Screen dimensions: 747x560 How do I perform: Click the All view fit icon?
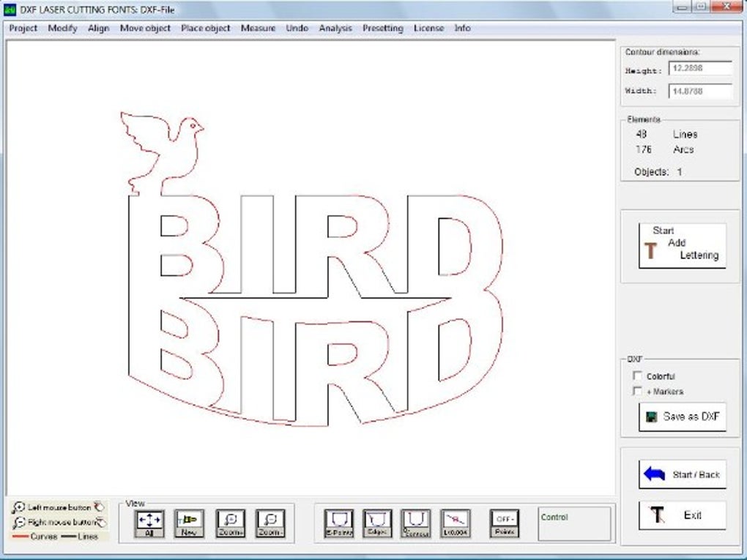pyautogui.click(x=149, y=523)
